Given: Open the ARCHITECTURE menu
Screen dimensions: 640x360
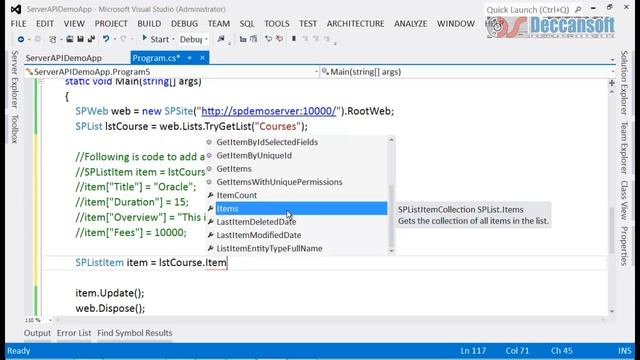Looking at the screenshot, I should coord(355,24).
